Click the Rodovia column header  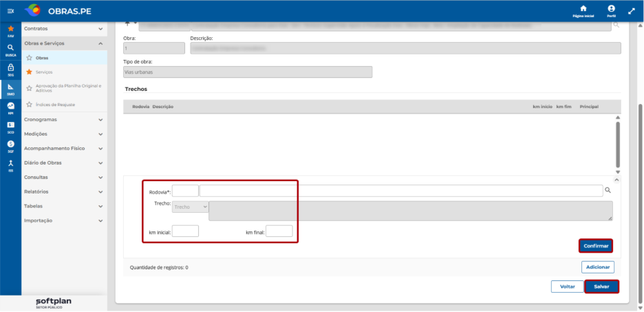point(140,107)
